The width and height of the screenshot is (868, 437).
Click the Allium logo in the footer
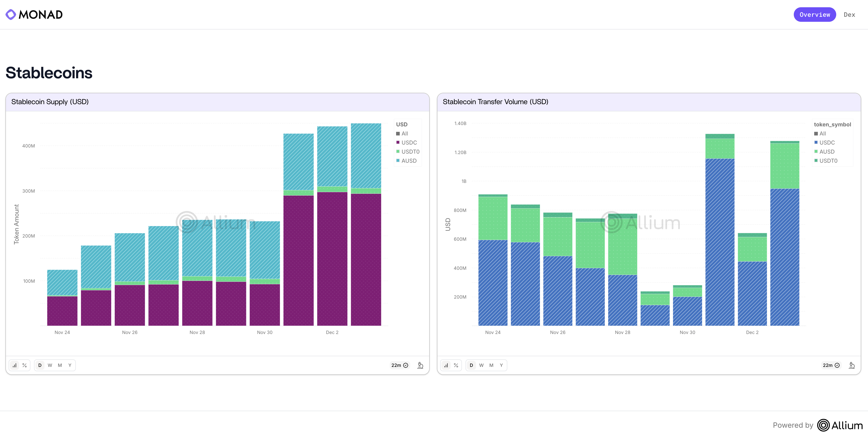[840, 425]
